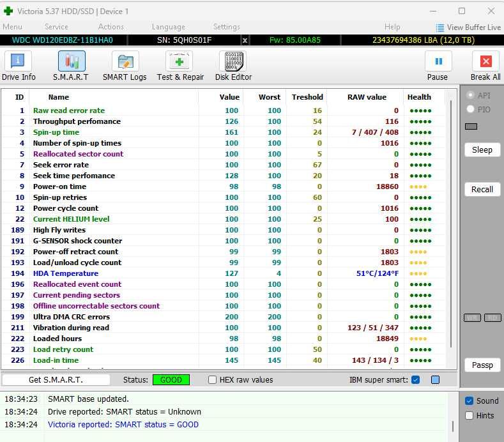Select the Seek error rate row
504x442 pixels.
[x=224, y=165]
